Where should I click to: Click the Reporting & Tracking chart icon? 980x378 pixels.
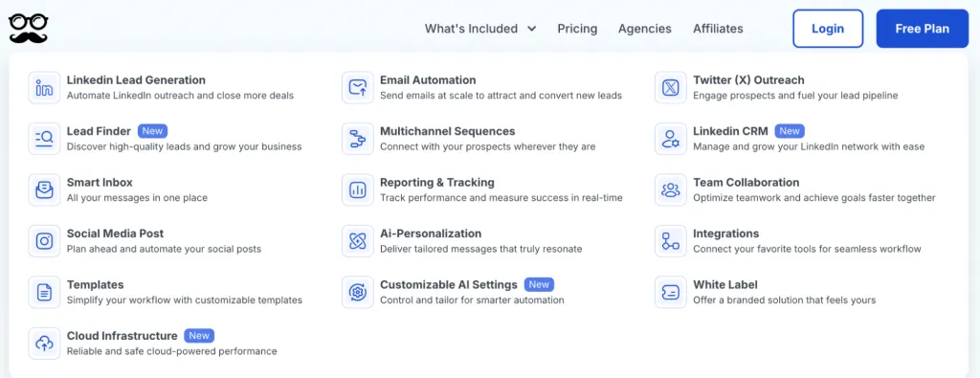point(358,189)
